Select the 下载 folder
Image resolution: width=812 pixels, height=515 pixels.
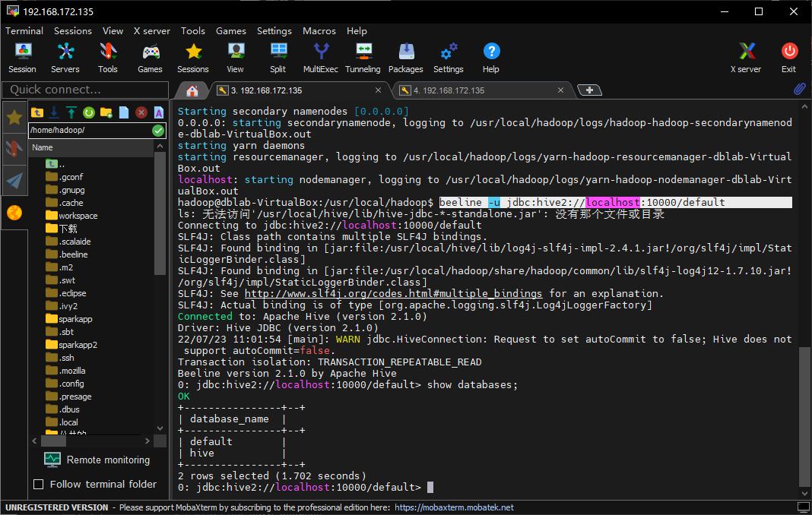(x=61, y=229)
